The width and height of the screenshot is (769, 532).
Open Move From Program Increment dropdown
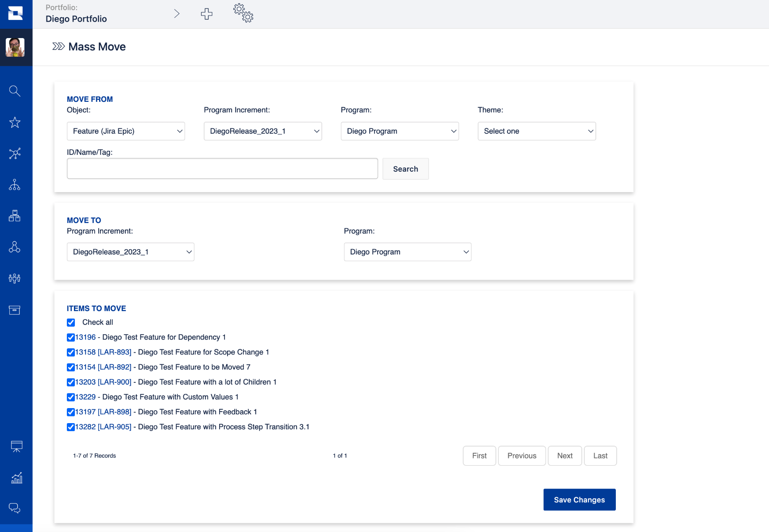(263, 131)
